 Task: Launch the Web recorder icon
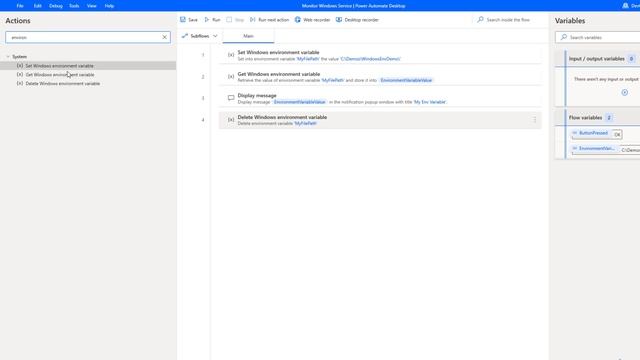click(x=298, y=20)
